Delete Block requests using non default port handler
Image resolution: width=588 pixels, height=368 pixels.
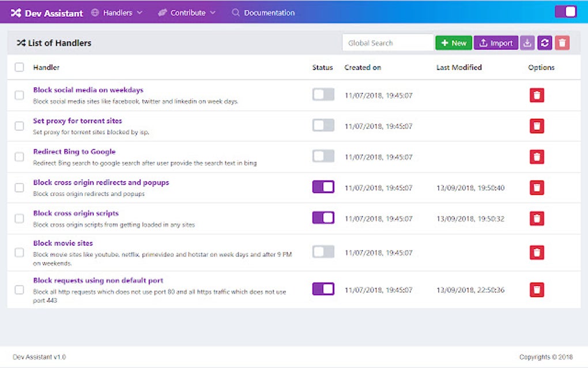coord(537,290)
